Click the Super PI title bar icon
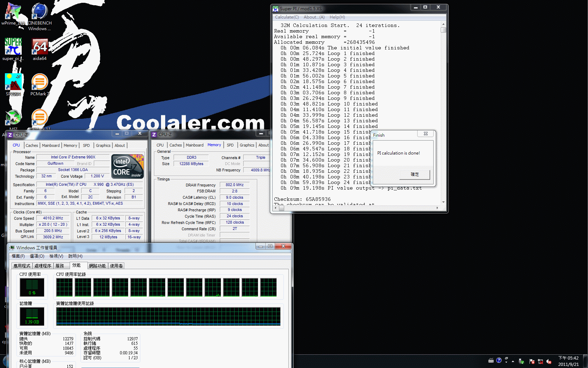Image resolution: width=588 pixels, height=368 pixels. click(275, 8)
